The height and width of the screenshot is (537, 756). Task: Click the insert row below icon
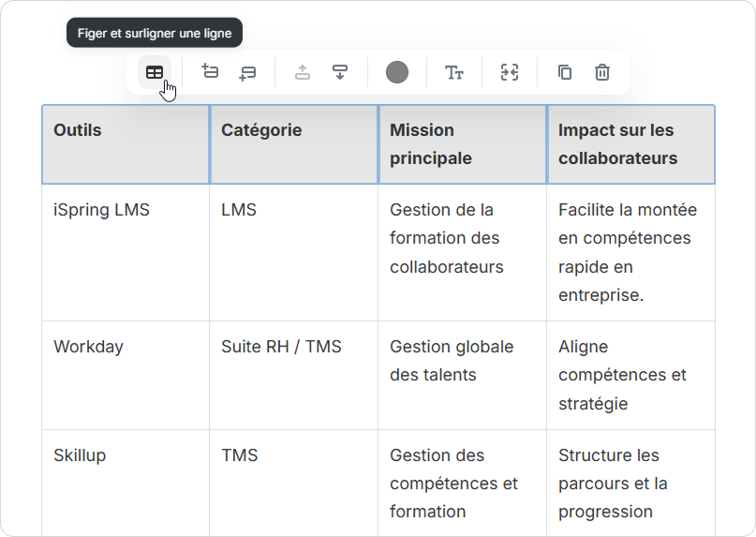tap(247, 72)
